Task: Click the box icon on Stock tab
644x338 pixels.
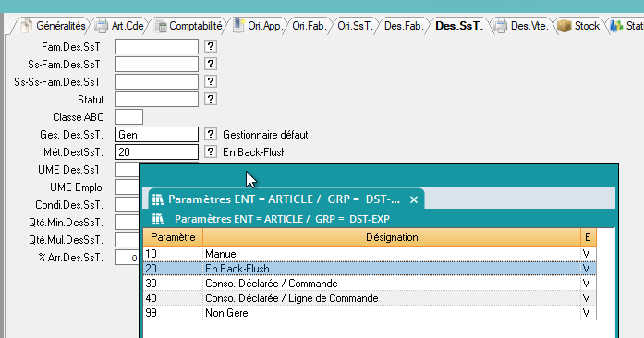Action: [565, 26]
